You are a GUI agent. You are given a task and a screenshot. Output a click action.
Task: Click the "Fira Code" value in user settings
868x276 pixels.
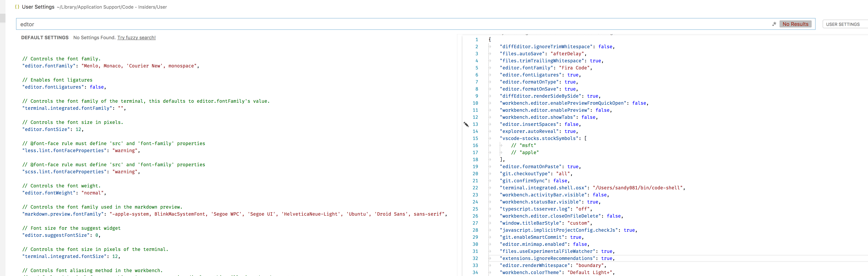[574, 68]
